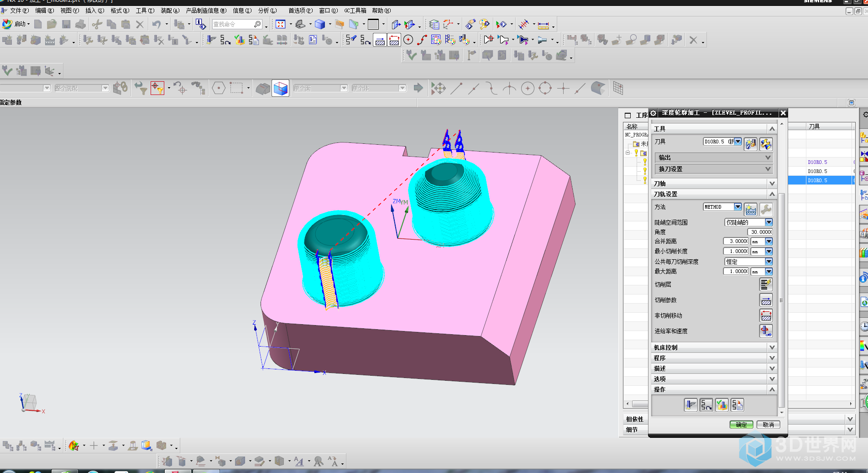Expand the 换刀设置 section
Viewport: 868px width, 473px height.
[714, 169]
